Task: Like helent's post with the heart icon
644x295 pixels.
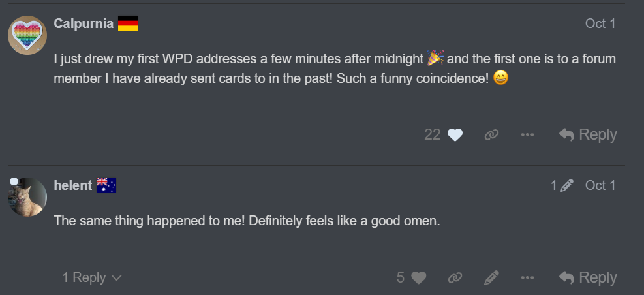Action: [418, 278]
